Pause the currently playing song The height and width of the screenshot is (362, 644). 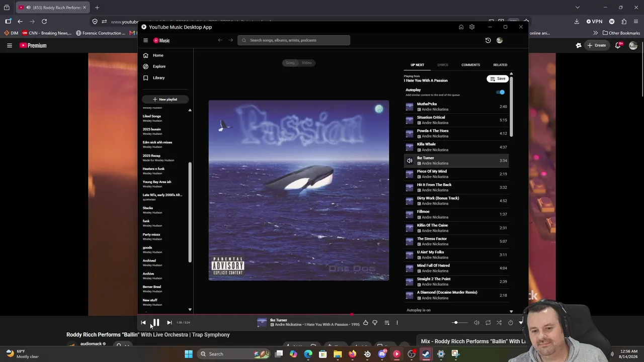point(156,323)
